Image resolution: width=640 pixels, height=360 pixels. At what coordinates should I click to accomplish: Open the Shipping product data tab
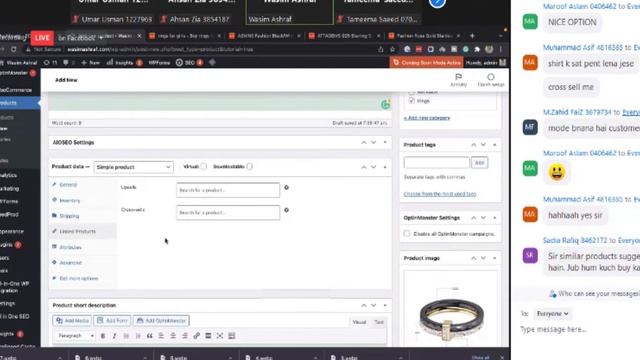[x=83, y=216]
